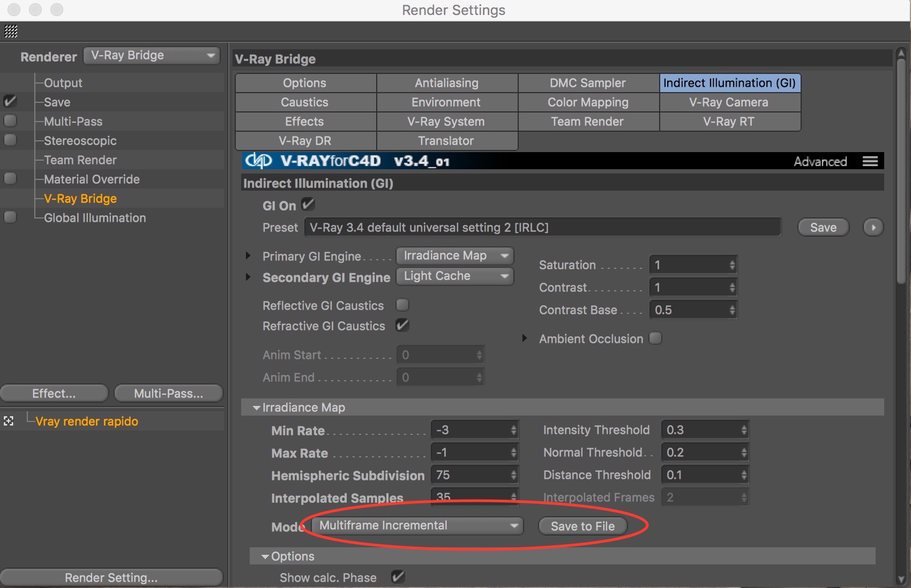Image resolution: width=911 pixels, height=588 pixels.
Task: Click the Saturation value stepper arrows
Action: pos(732,265)
